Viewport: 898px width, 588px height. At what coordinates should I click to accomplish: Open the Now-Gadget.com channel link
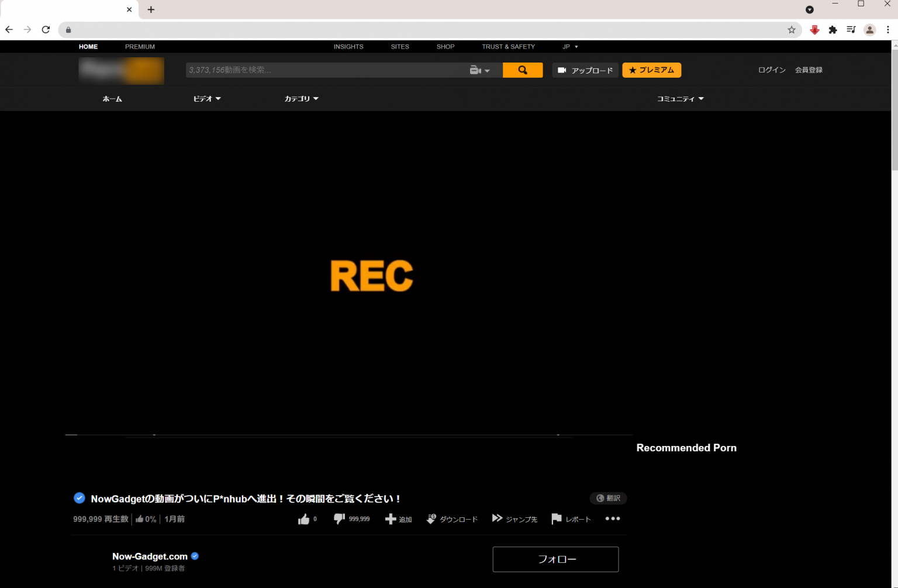pos(150,556)
